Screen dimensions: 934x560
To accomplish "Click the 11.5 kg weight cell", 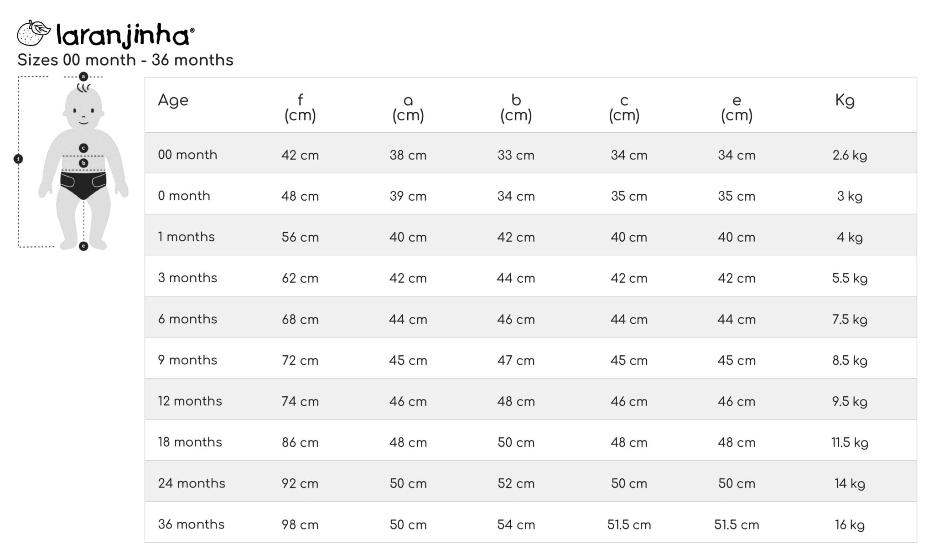I will pos(850,442).
